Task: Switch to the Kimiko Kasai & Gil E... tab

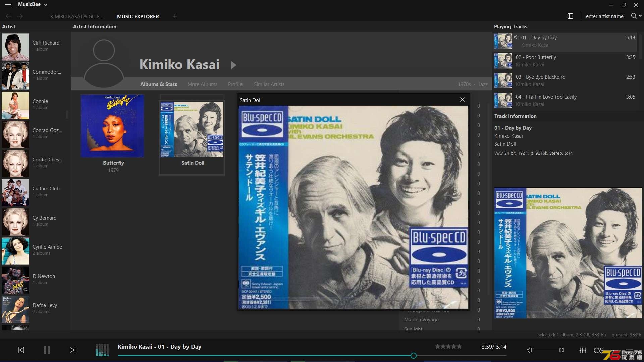Action: (76, 16)
